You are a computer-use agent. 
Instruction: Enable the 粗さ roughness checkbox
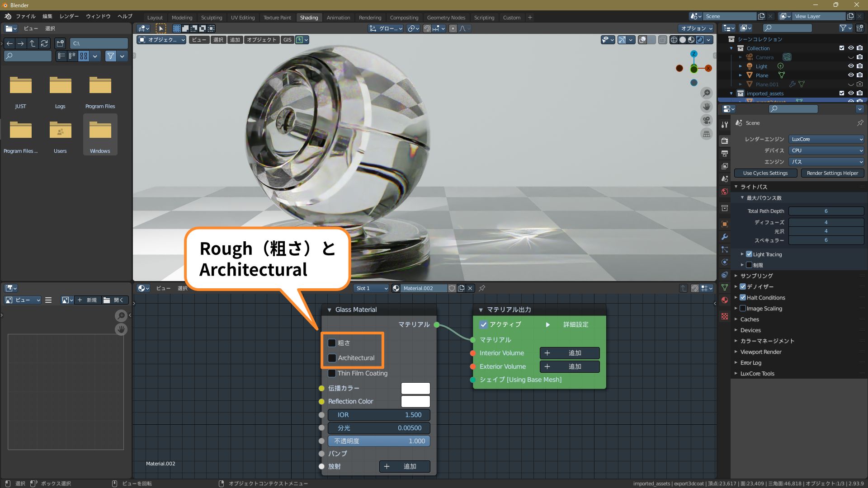point(332,343)
